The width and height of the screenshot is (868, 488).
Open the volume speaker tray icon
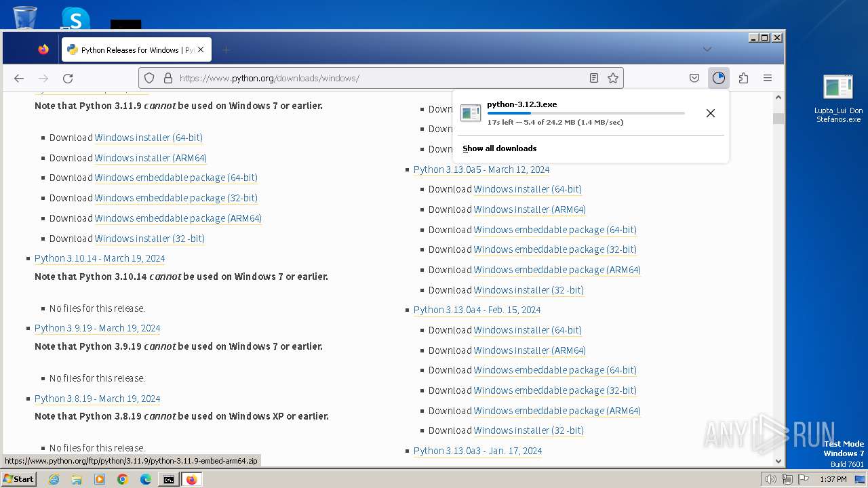click(x=771, y=479)
